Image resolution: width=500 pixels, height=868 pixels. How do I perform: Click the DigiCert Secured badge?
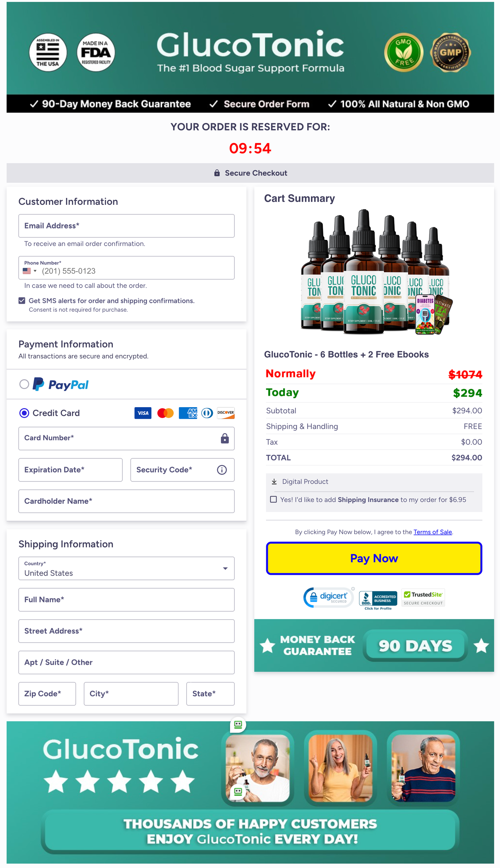[329, 597]
